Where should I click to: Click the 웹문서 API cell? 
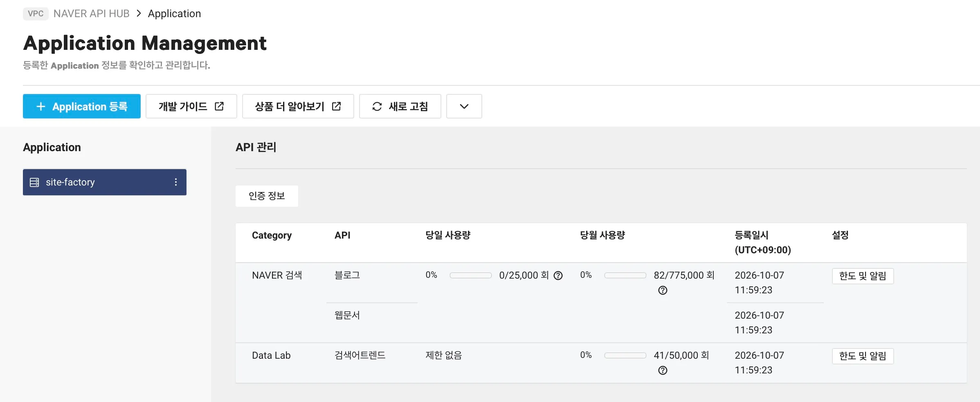coord(347,315)
